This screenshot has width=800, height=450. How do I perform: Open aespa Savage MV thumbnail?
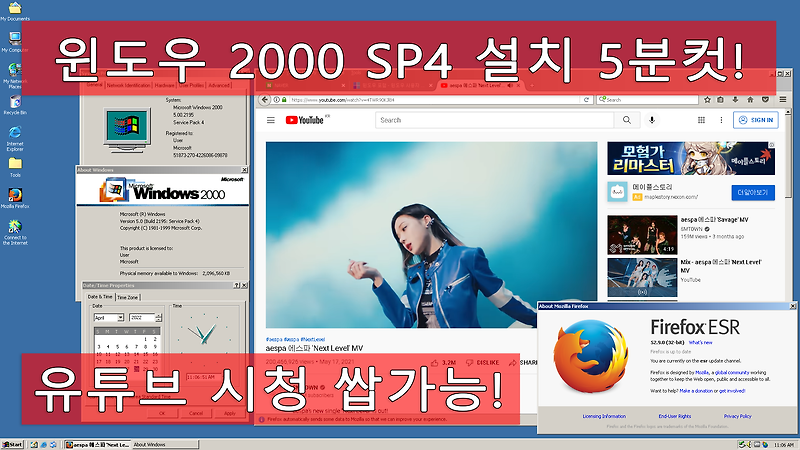click(642, 235)
